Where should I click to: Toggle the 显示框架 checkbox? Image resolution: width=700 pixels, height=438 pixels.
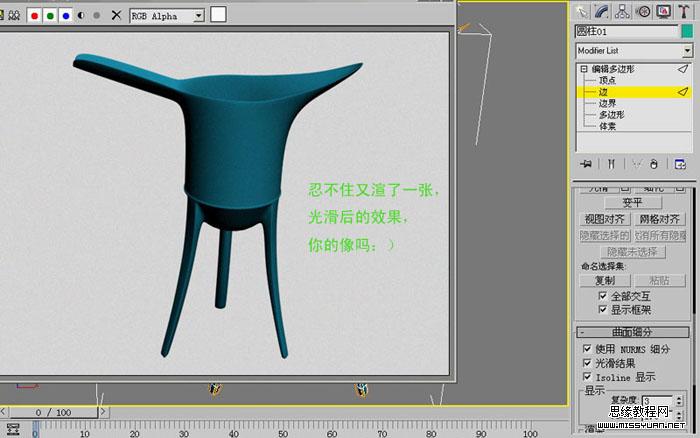[602, 309]
